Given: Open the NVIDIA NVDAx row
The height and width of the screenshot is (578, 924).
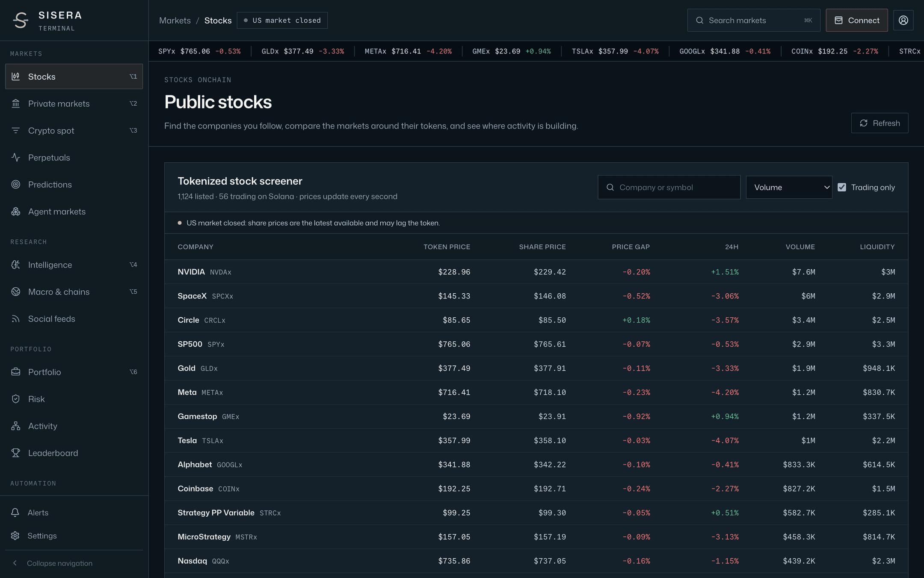Looking at the screenshot, I should point(536,272).
